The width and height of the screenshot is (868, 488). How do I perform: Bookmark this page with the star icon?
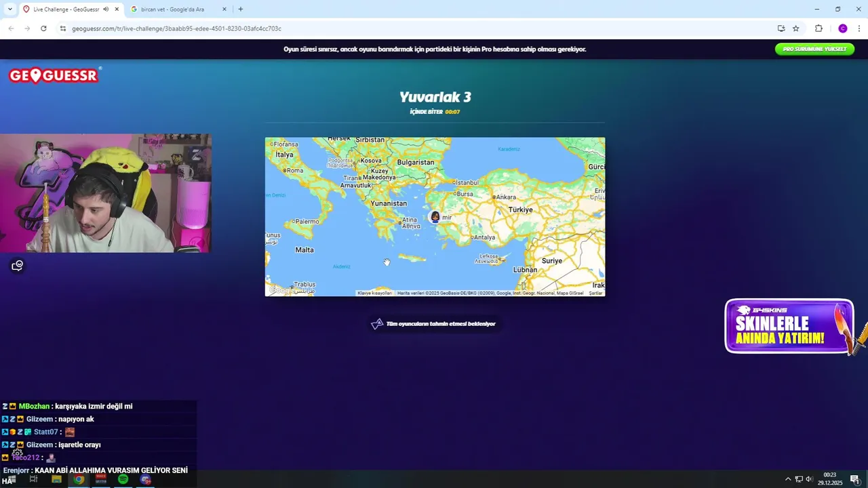pyautogui.click(x=796, y=28)
